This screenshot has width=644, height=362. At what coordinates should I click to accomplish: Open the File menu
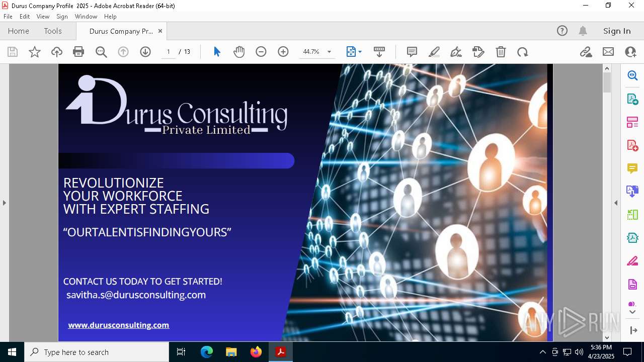point(8,17)
